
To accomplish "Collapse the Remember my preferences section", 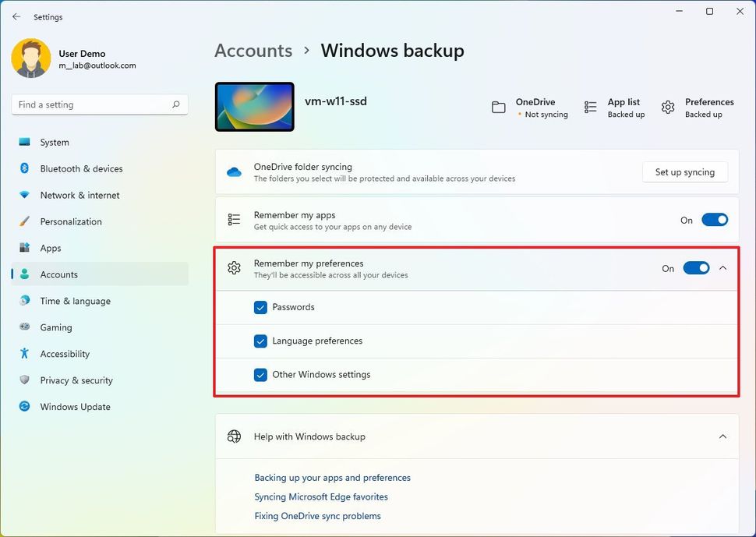I will click(x=722, y=268).
